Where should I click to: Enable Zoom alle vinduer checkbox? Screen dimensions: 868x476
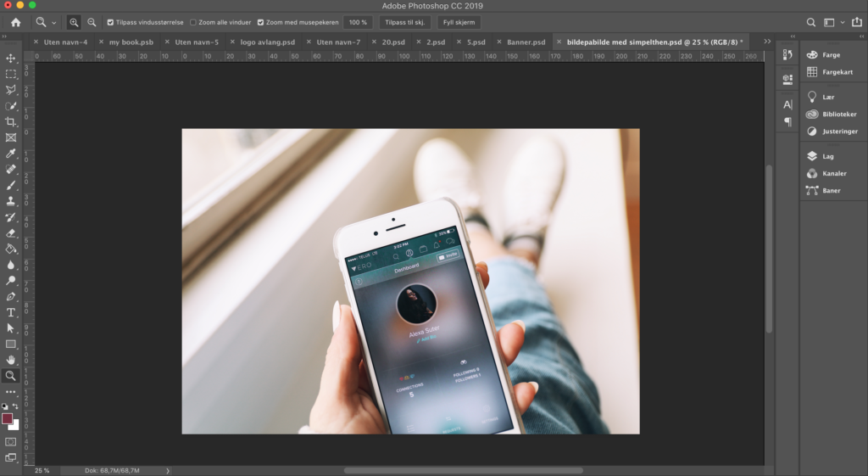193,22
